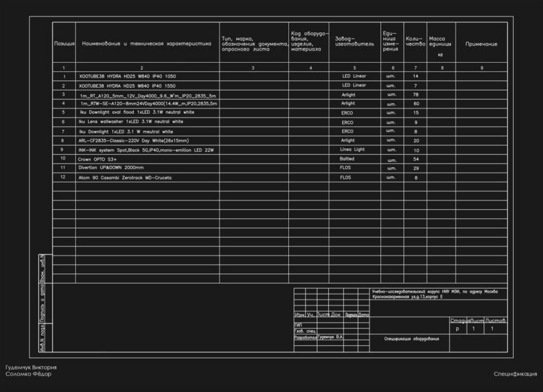The width and height of the screenshot is (543, 392).
Task: Click the 'Linea Light' manufacturer cell
Action: point(352,149)
